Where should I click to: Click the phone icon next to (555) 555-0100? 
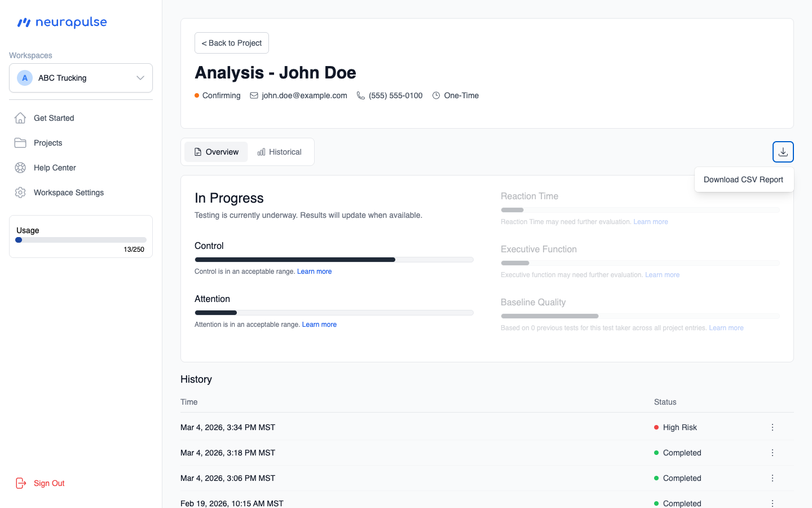pyautogui.click(x=360, y=95)
